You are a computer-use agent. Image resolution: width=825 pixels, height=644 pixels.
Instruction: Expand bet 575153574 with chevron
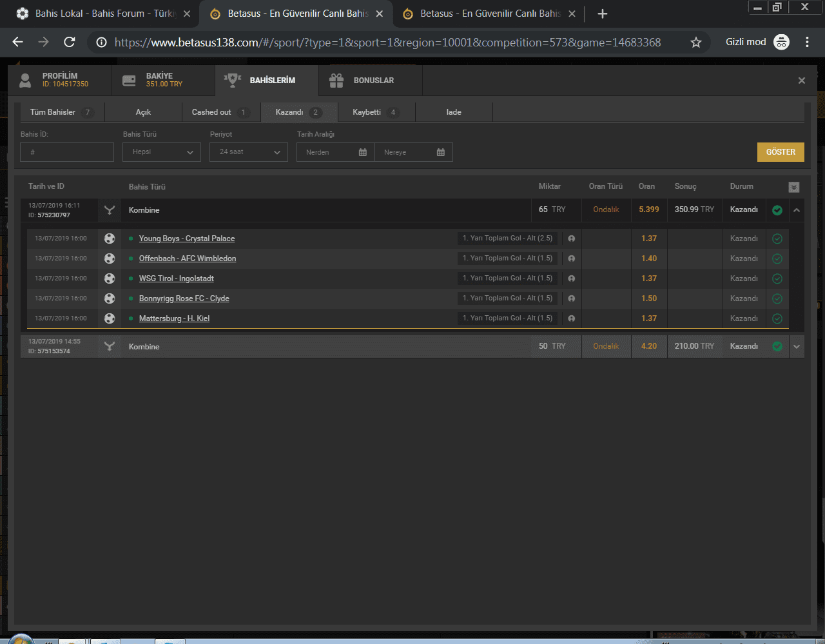click(797, 347)
